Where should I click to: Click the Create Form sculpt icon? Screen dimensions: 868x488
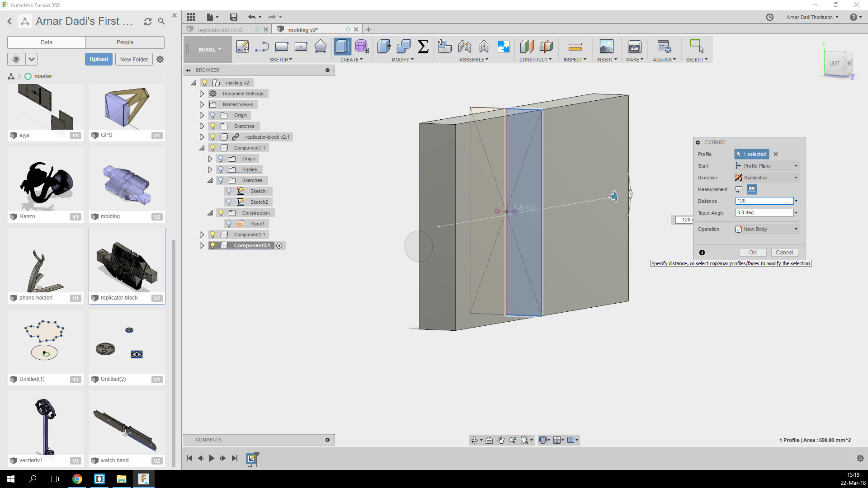pyautogui.click(x=361, y=47)
